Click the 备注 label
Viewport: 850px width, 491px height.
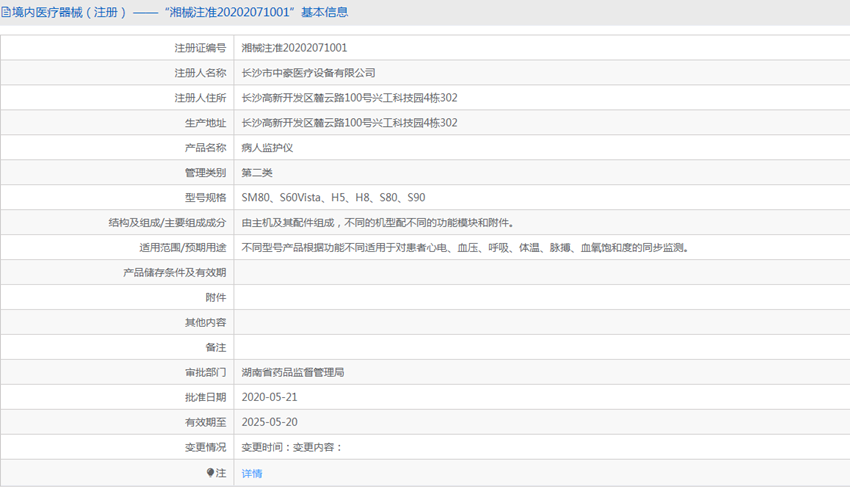tap(216, 347)
